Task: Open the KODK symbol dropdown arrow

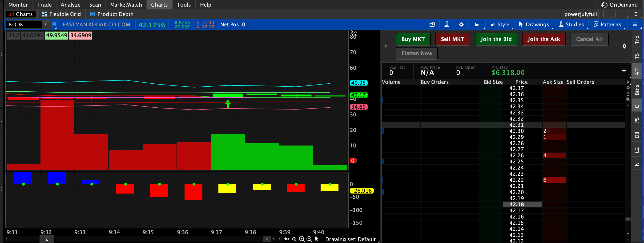Action: point(45,24)
